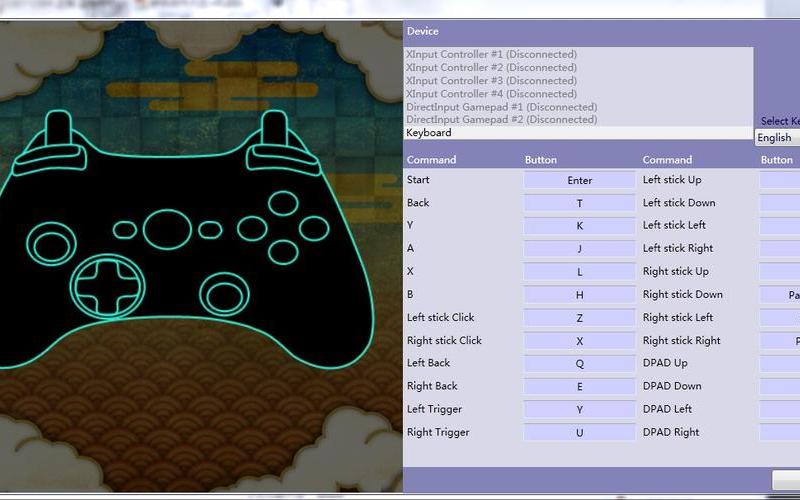Click the left analog stick on controller
Image resolution: width=800 pixels, height=500 pixels.
tap(50, 243)
